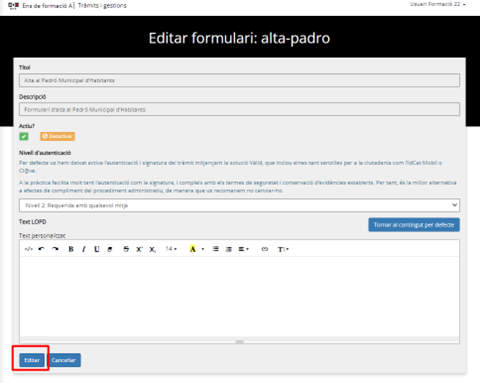Open the code view in the editor toolbar

(x=29, y=249)
